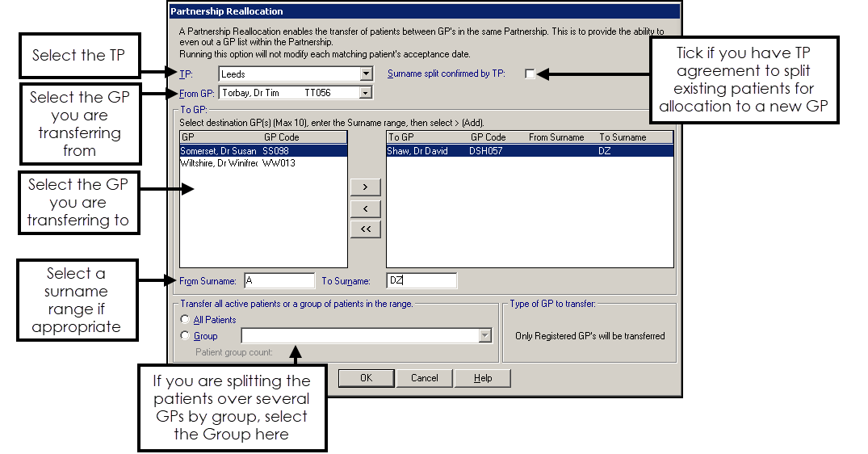Open the patient Group dropdown

click(x=484, y=336)
